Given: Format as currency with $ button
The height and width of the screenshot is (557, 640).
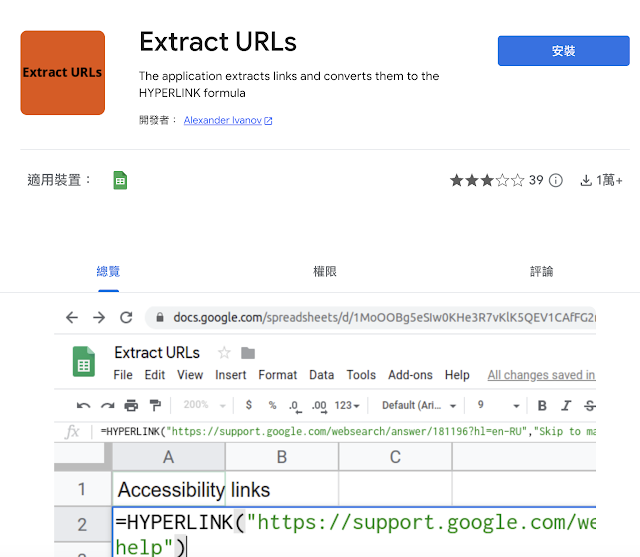Looking at the screenshot, I should (x=249, y=405).
